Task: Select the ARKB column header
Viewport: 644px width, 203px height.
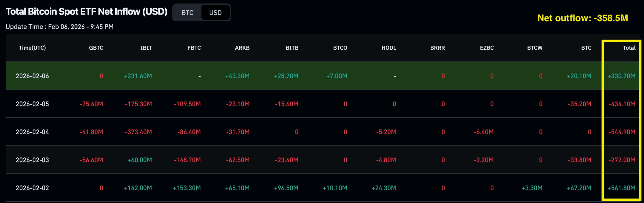Action: [x=242, y=48]
